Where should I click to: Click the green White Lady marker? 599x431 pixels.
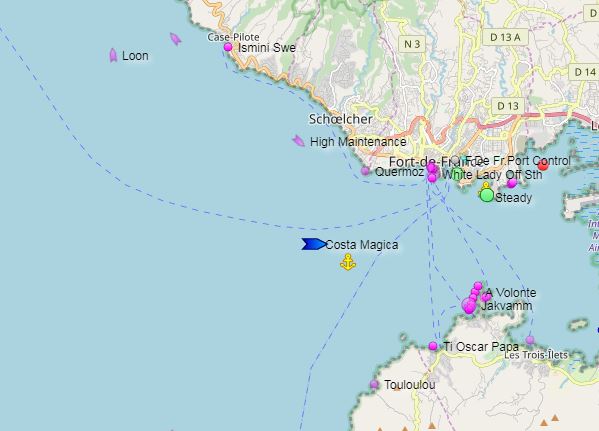457,173
